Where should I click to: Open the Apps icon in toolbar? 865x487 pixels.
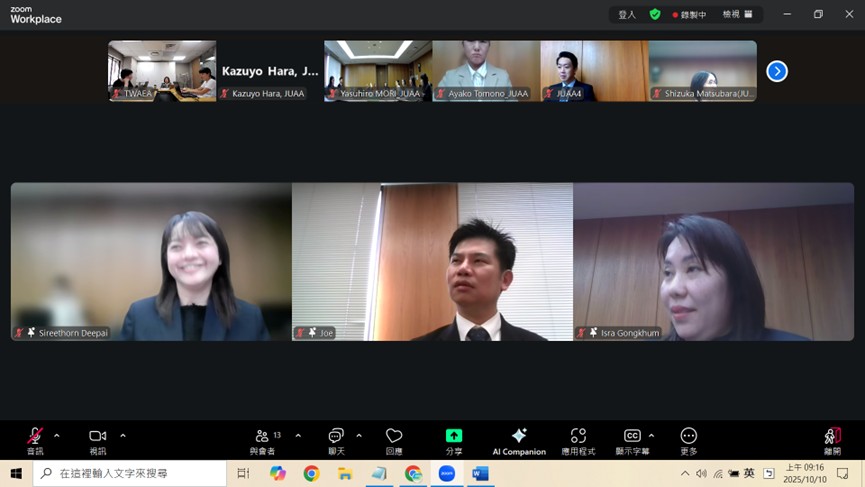[x=578, y=436]
